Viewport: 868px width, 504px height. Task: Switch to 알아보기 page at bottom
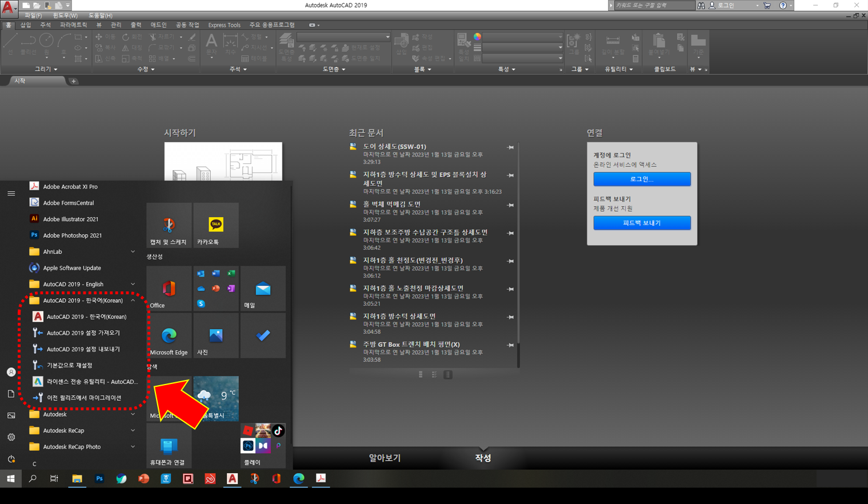pyautogui.click(x=385, y=458)
